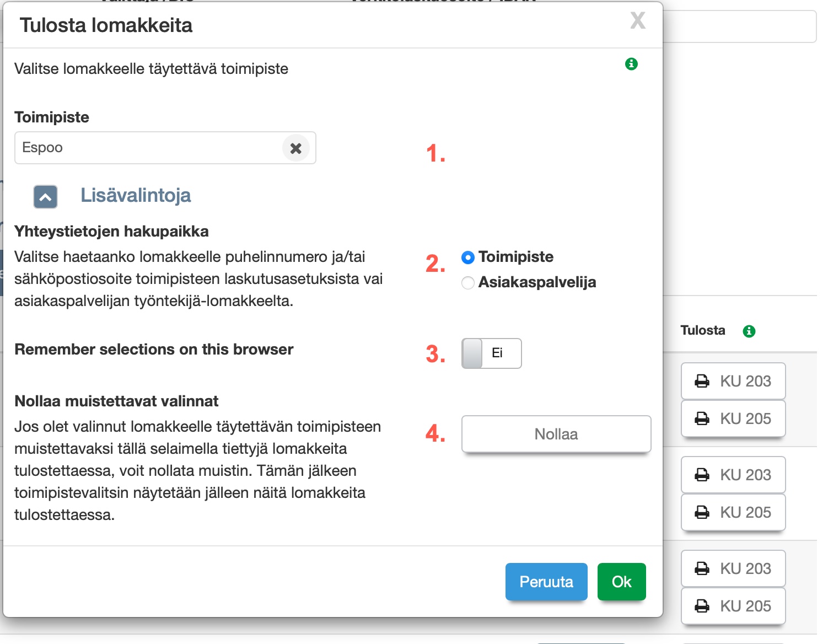Screen dimensions: 828x644
Task: Select the Toimipiste radio button
Action: (468, 257)
